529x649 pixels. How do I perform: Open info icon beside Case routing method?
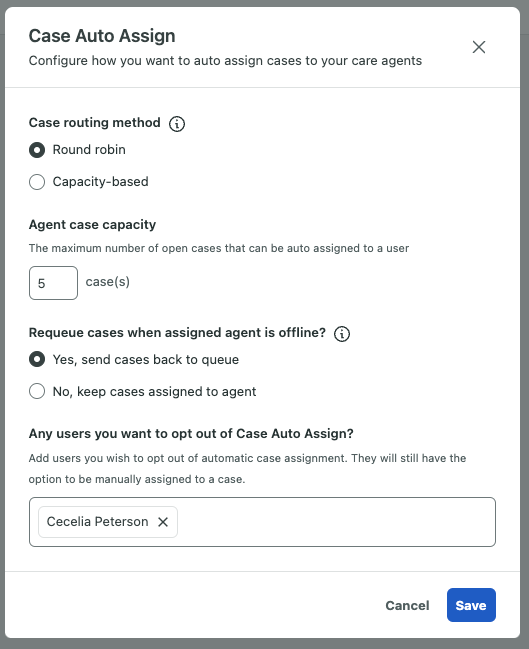pyautogui.click(x=177, y=124)
